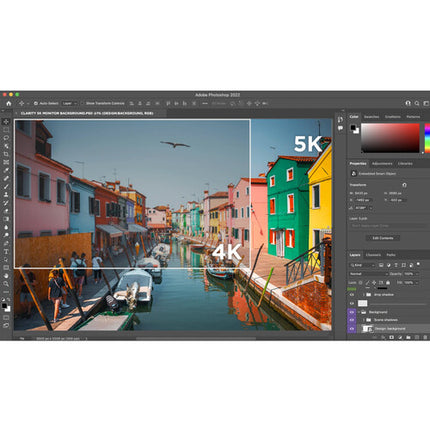This screenshot has width=430, height=430.
Task: Open the collapsed Comments panel icon
Action: point(340,128)
